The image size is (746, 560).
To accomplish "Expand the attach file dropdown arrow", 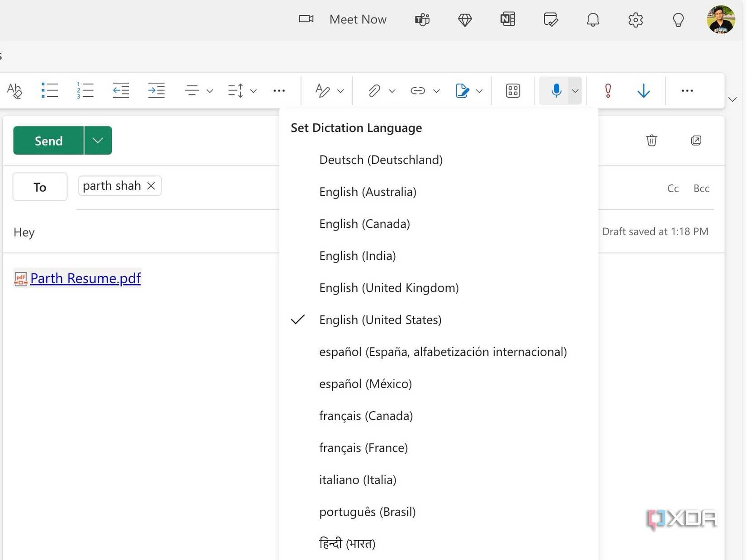I will (x=392, y=91).
